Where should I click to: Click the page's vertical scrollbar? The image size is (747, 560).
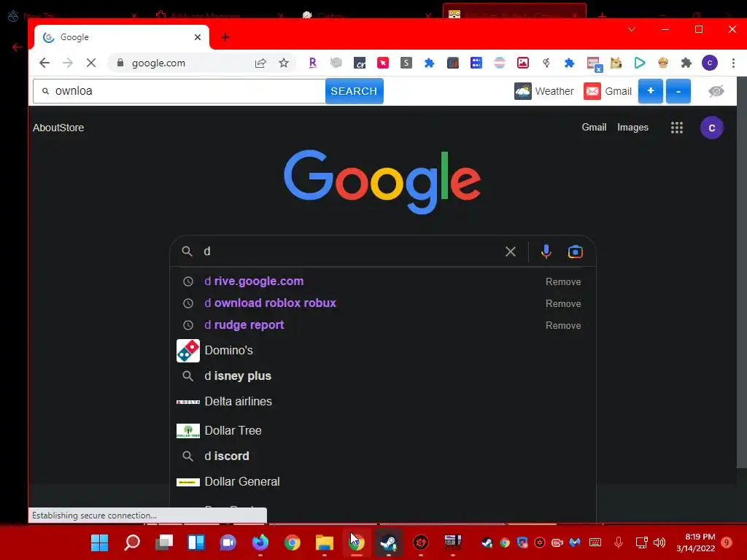tap(741, 272)
